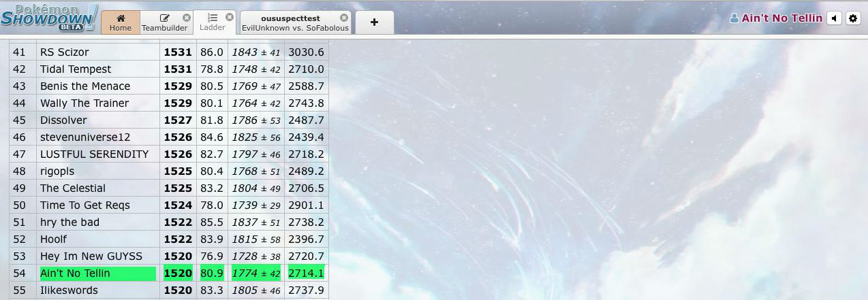Image resolution: width=868 pixels, height=300 pixels.
Task: Open the Ain't No Tellin username menu
Action: [776, 18]
